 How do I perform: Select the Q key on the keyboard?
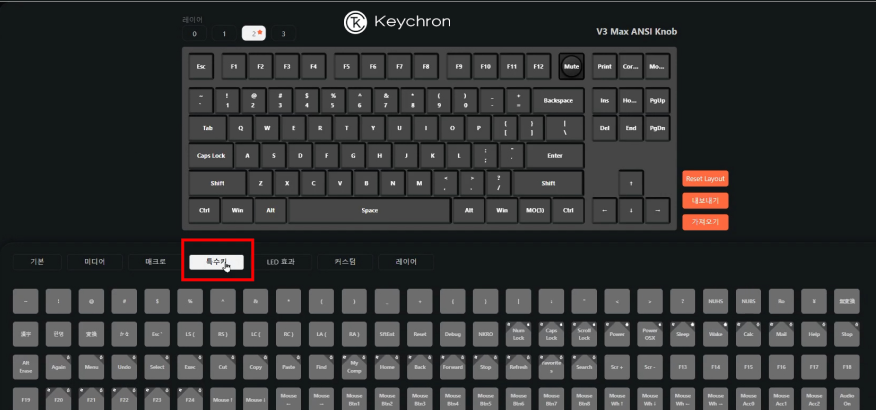[x=241, y=128]
